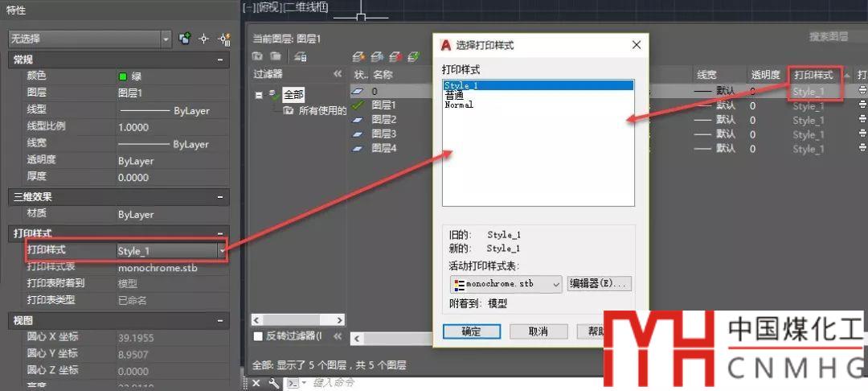868x391 pixels.
Task: Click the chevron beside 反转过滤器
Action: pos(337,336)
